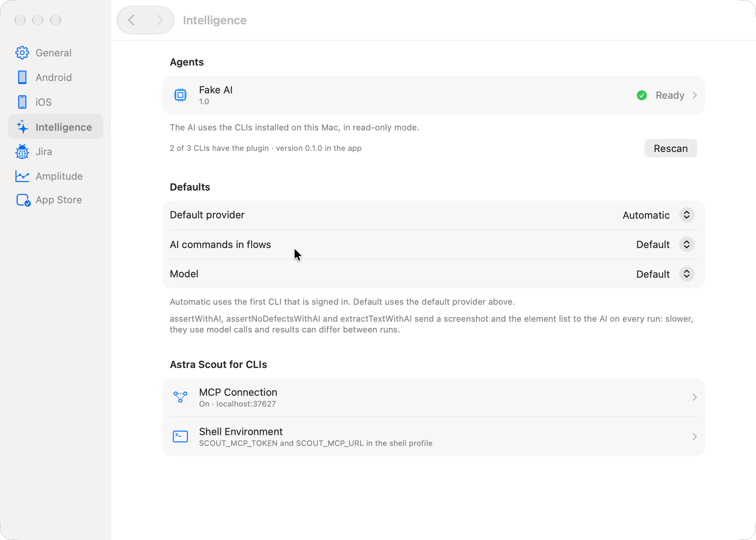Click the '2 of 3 CLIs have the plugin' text
The image size is (756, 540).
click(219, 148)
